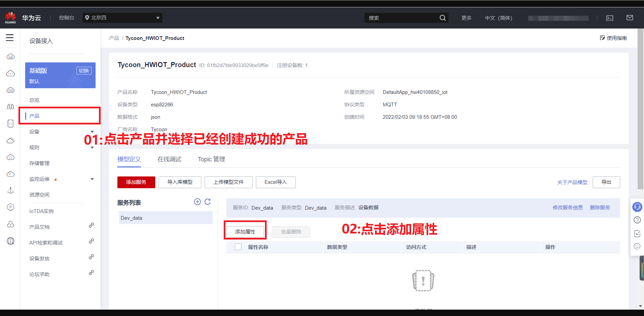Switch to the Topic 管理 tab
The height and width of the screenshot is (316, 644).
pos(211,159)
